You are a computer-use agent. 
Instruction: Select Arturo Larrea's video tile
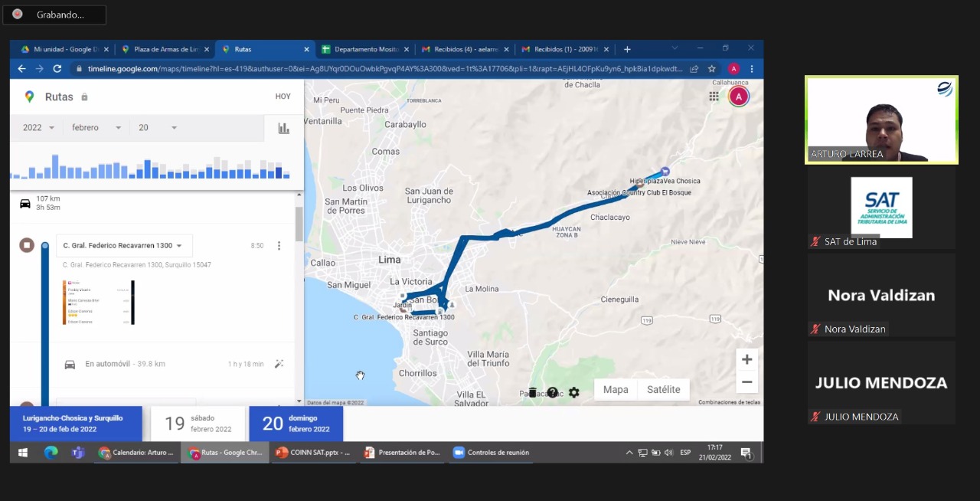tap(881, 120)
